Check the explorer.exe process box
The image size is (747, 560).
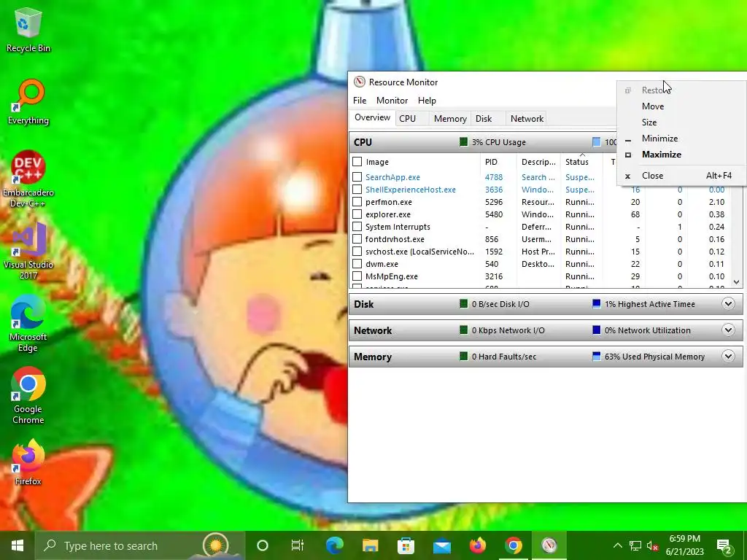(357, 214)
